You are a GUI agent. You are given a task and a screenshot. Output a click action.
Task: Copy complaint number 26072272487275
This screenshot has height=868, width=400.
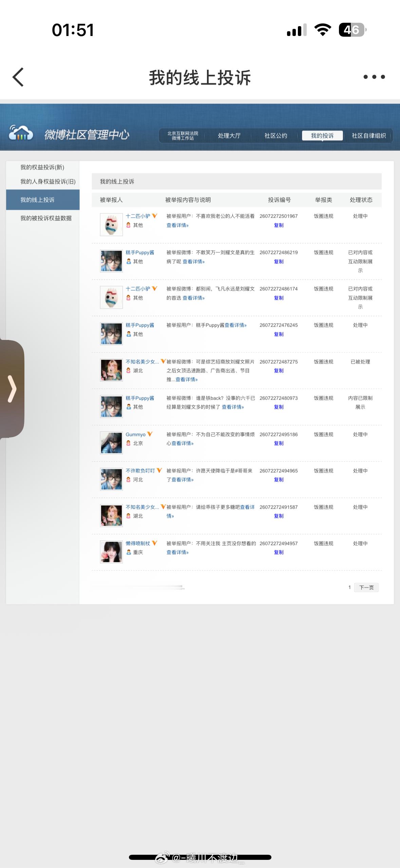[279, 370]
